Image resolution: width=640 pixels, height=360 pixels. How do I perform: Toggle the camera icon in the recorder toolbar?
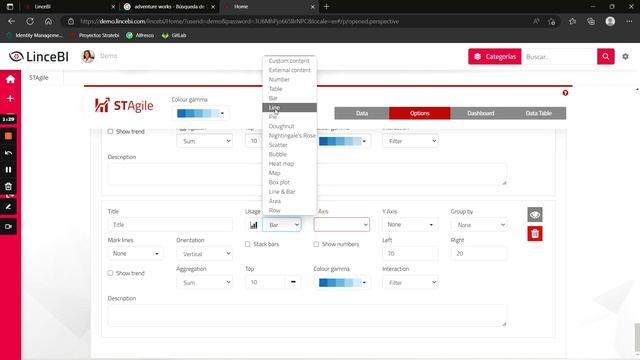pos(8,227)
